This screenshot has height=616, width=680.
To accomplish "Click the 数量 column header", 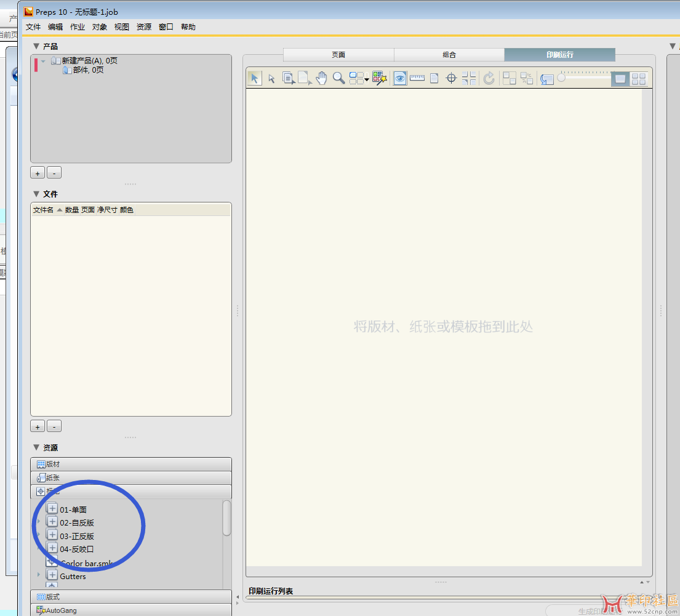I will pyautogui.click(x=71, y=210).
